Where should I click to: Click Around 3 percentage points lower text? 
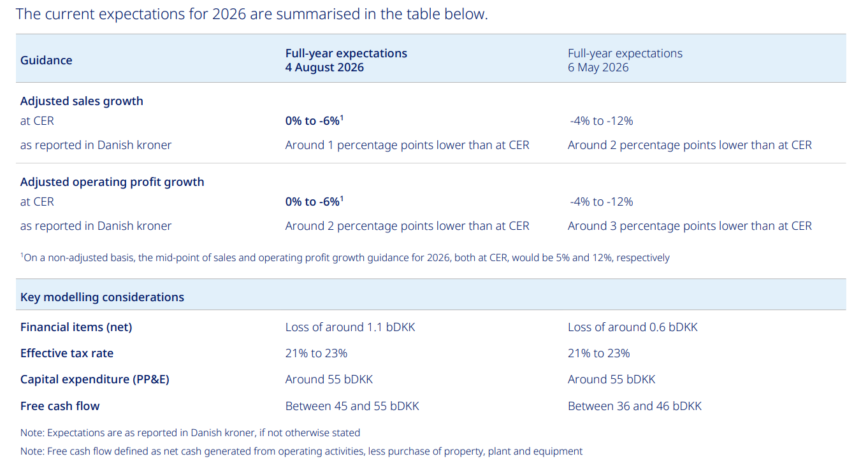(690, 226)
